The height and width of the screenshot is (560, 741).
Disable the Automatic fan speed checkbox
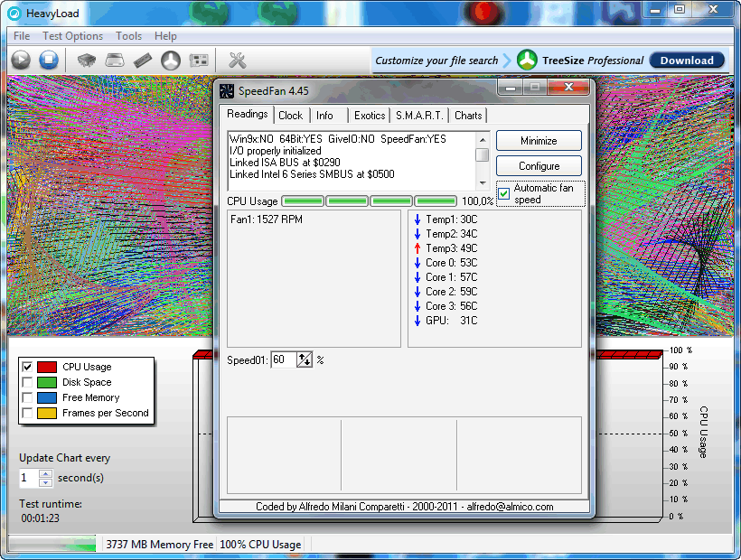pyautogui.click(x=504, y=194)
